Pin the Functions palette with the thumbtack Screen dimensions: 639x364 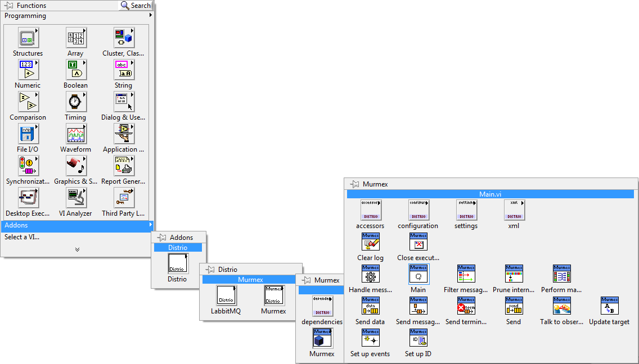point(8,6)
